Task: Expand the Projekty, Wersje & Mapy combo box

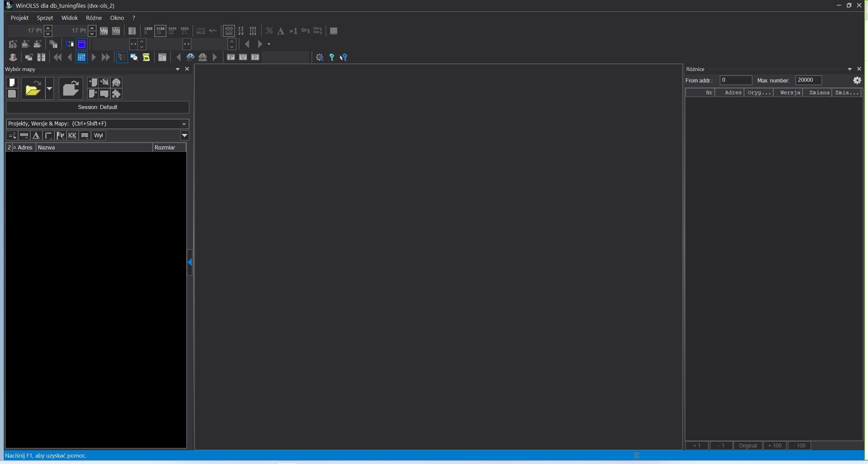Action: click(x=184, y=124)
